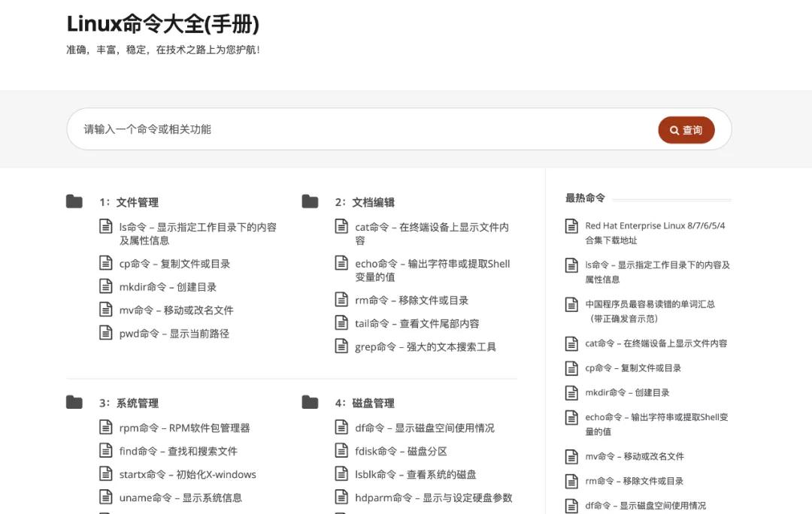Image resolution: width=812 pixels, height=514 pixels.
Task: Click document icon next to ls命令 in 文件管理
Action: [x=106, y=226]
